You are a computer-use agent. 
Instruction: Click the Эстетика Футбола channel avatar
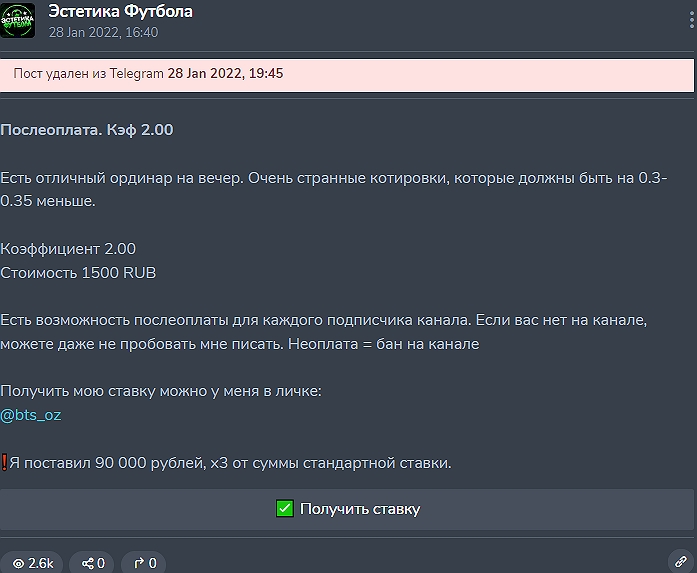click(x=18, y=20)
